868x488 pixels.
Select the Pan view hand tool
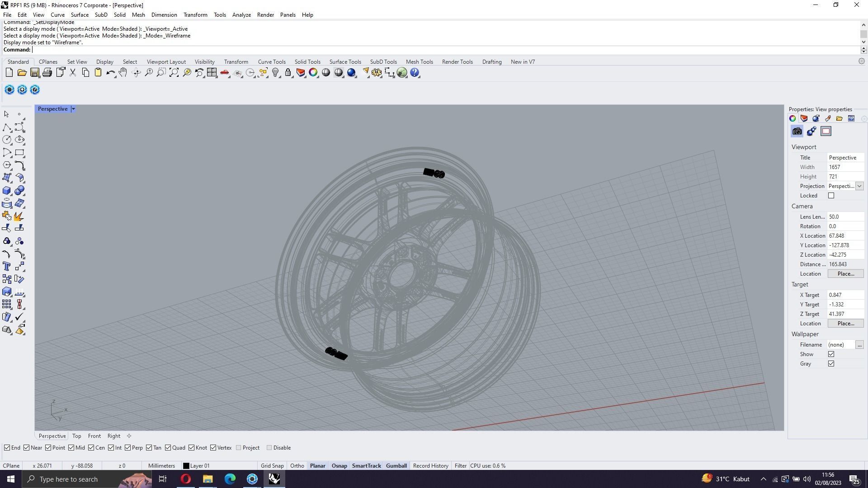[x=123, y=73]
